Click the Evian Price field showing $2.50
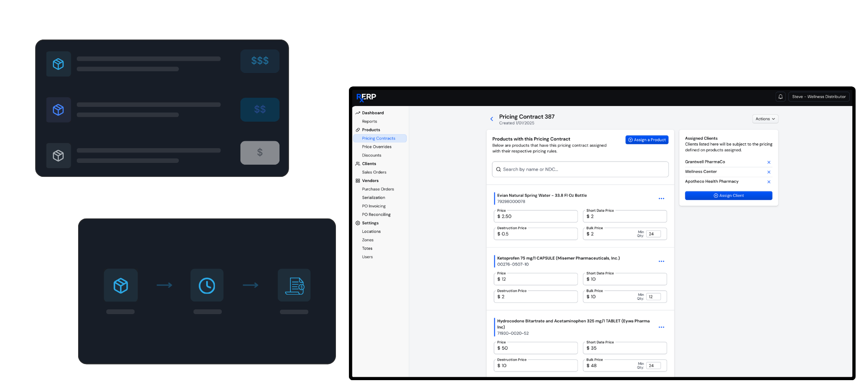The height and width of the screenshot is (391, 868). (x=536, y=216)
